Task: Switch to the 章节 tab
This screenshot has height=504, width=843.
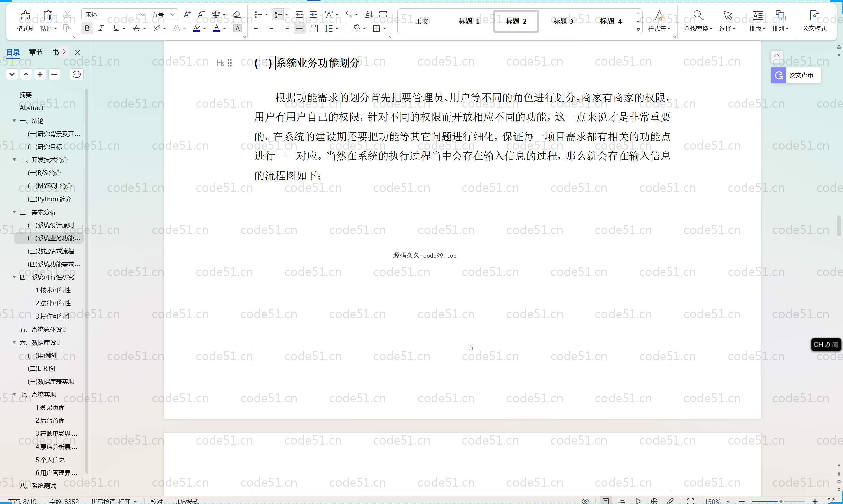Action: 36,52
